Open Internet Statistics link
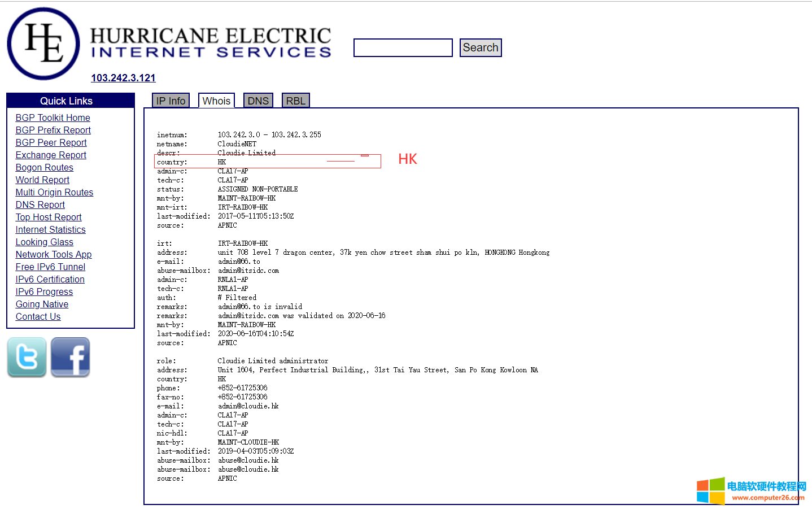The width and height of the screenshot is (812, 509). (51, 229)
